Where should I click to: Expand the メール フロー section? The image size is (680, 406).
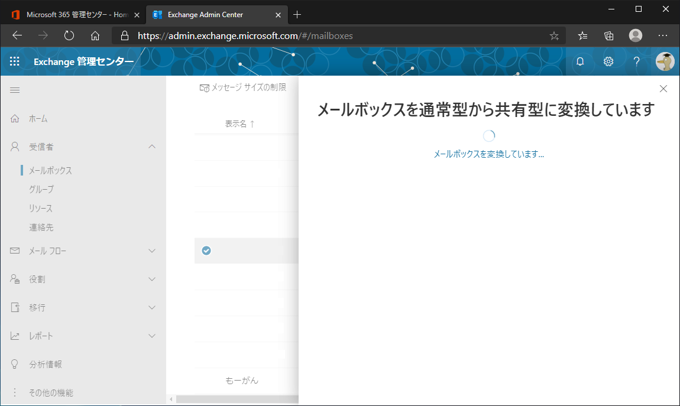152,251
